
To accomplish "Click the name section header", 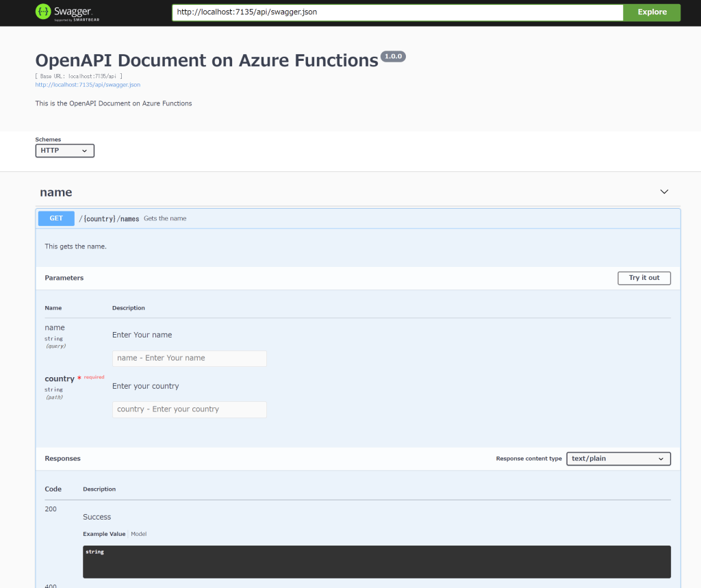I will 55,192.
